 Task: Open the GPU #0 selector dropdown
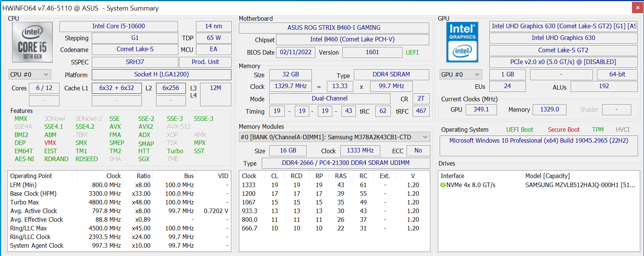[461, 75]
